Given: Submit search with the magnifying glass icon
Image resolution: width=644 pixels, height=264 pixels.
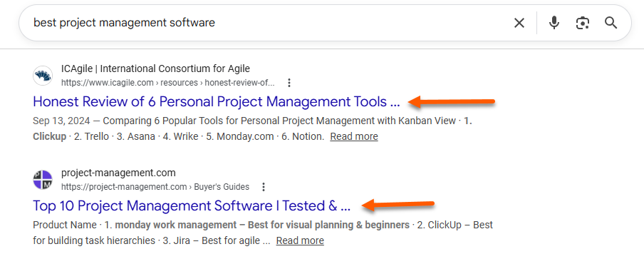Looking at the screenshot, I should tap(611, 23).
